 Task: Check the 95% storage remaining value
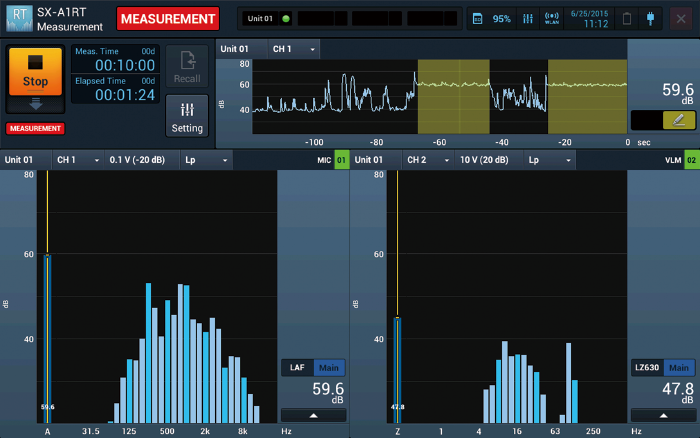click(501, 19)
